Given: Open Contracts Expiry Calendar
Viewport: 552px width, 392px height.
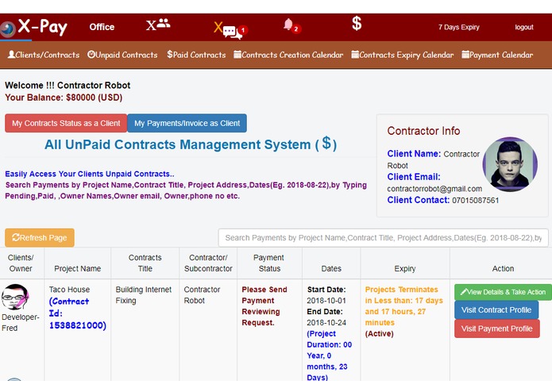Looking at the screenshot, I should [403, 55].
